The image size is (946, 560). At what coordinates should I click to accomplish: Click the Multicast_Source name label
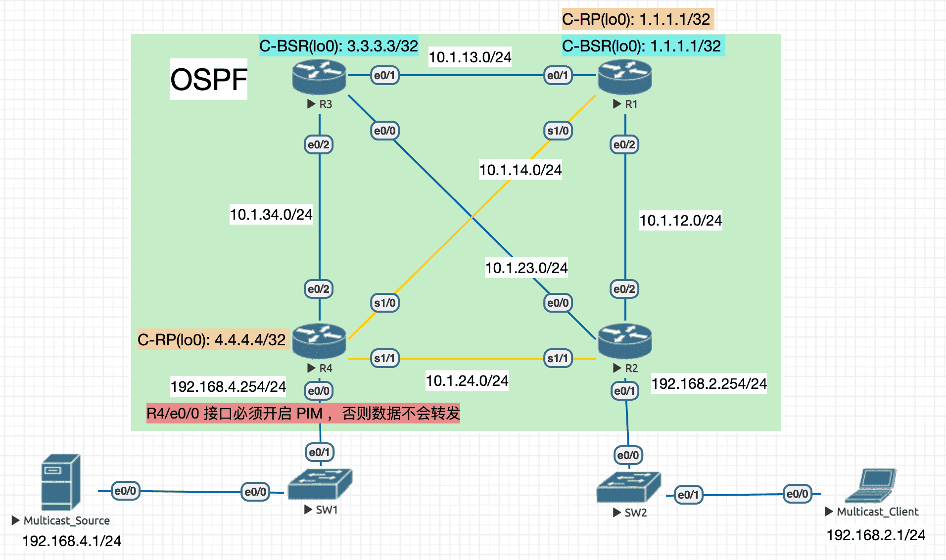click(x=67, y=520)
